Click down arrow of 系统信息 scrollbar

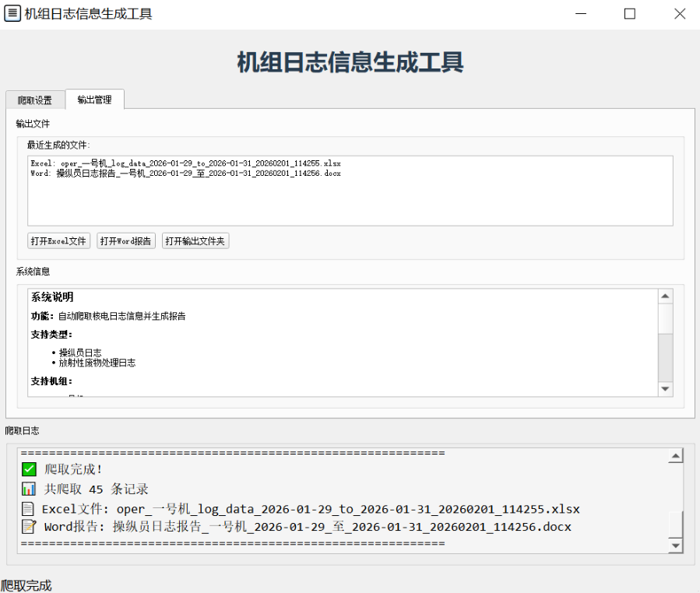[665, 389]
